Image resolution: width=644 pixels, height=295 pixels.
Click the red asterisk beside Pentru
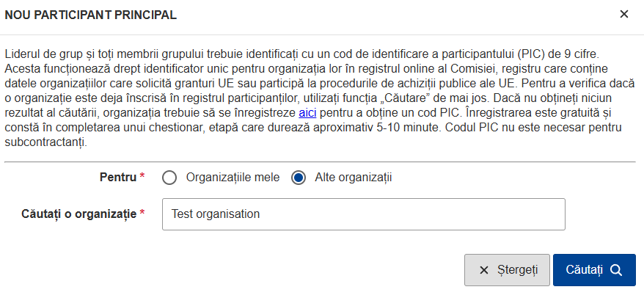pos(142,178)
